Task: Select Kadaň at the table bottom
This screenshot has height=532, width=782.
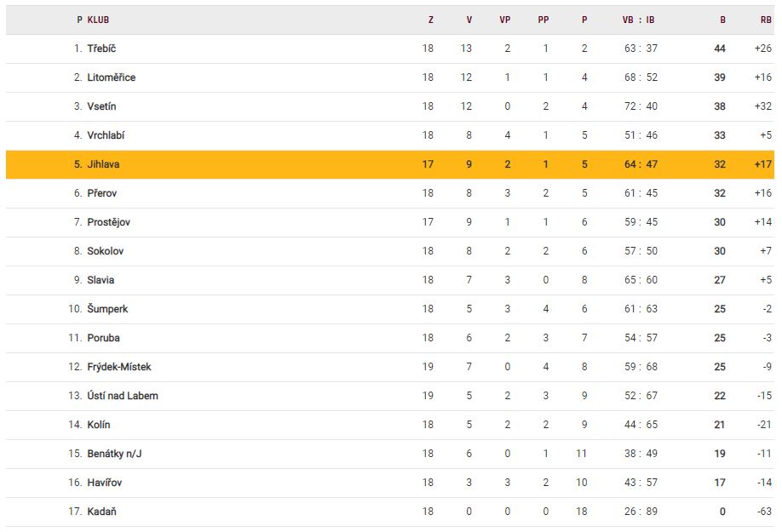Action: [101, 512]
